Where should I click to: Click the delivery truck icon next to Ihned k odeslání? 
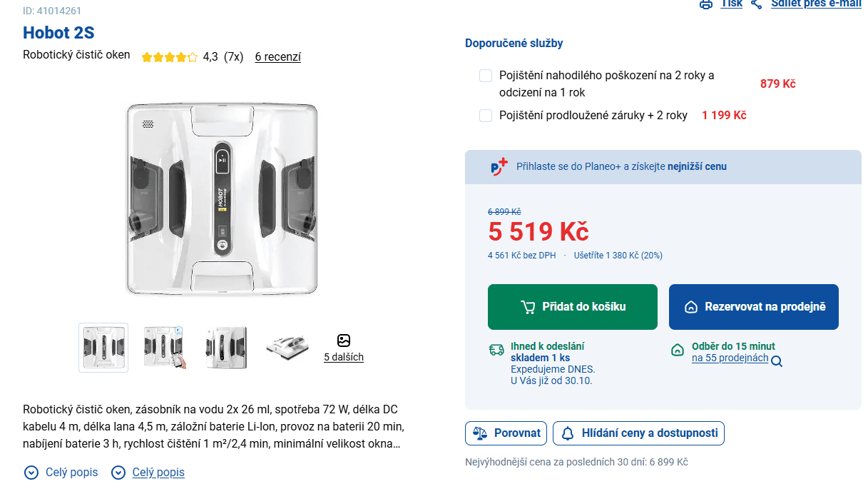tap(496, 351)
